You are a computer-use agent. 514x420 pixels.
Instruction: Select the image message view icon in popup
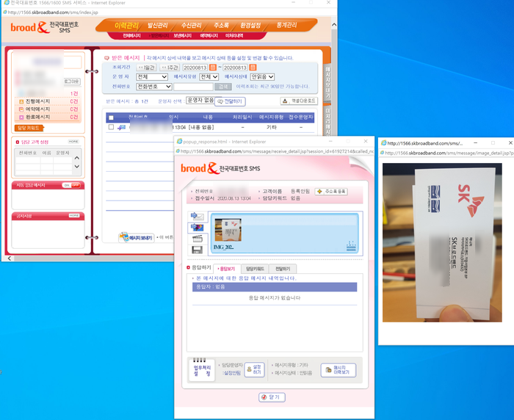coord(197,227)
